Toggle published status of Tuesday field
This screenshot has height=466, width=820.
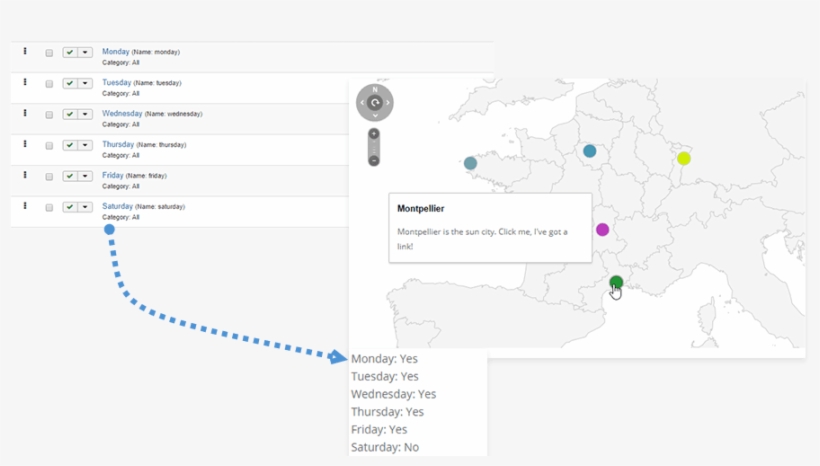pyautogui.click(x=70, y=84)
